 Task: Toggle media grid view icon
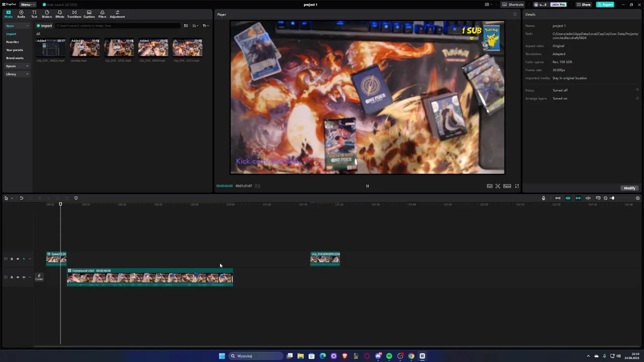pos(186,26)
